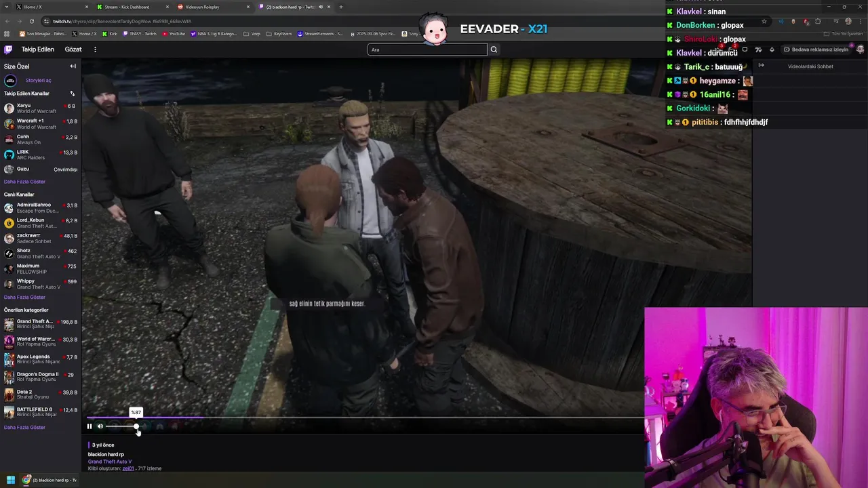Screen dimensions: 868x488
Task: Show more recommended categories link
Action: [x=24, y=428]
